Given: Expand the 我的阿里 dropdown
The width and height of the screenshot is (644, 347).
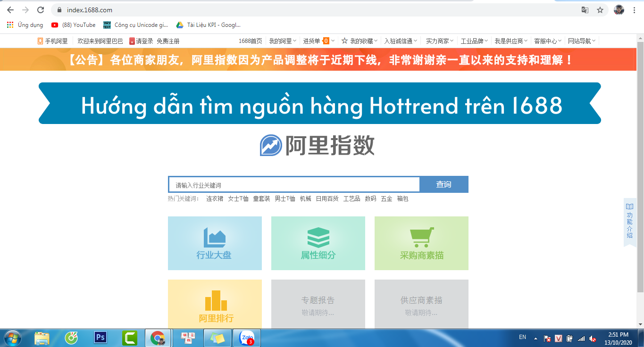Looking at the screenshot, I should pyautogui.click(x=282, y=41).
